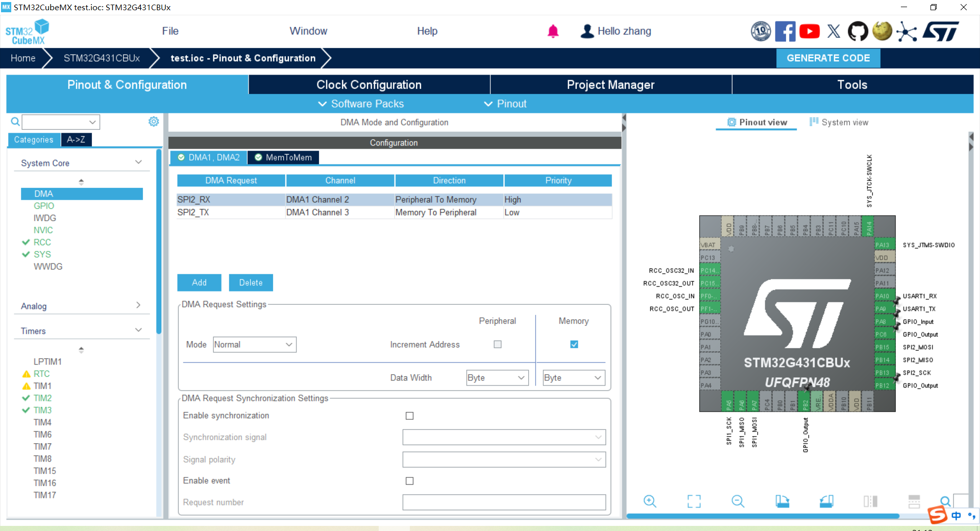
Task: Click the vertical flip layout icon
Action: click(870, 501)
